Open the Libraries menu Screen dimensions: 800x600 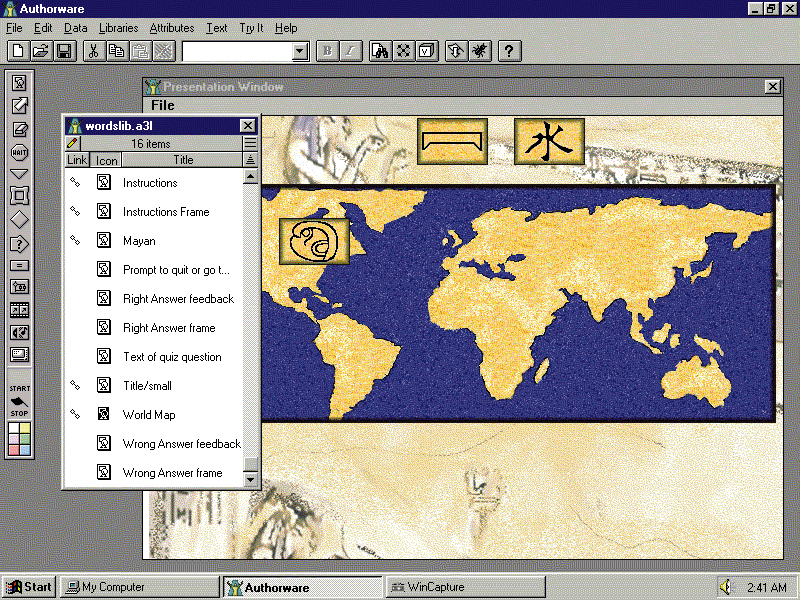(118, 28)
